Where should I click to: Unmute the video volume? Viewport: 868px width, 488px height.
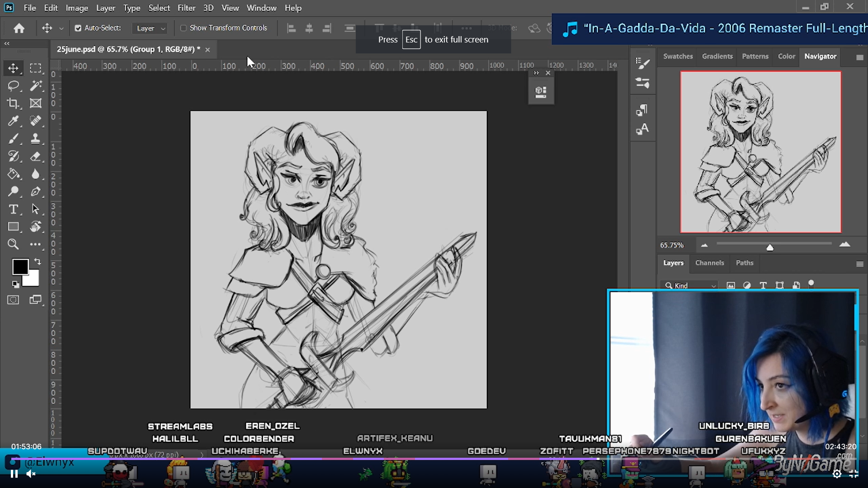31,474
